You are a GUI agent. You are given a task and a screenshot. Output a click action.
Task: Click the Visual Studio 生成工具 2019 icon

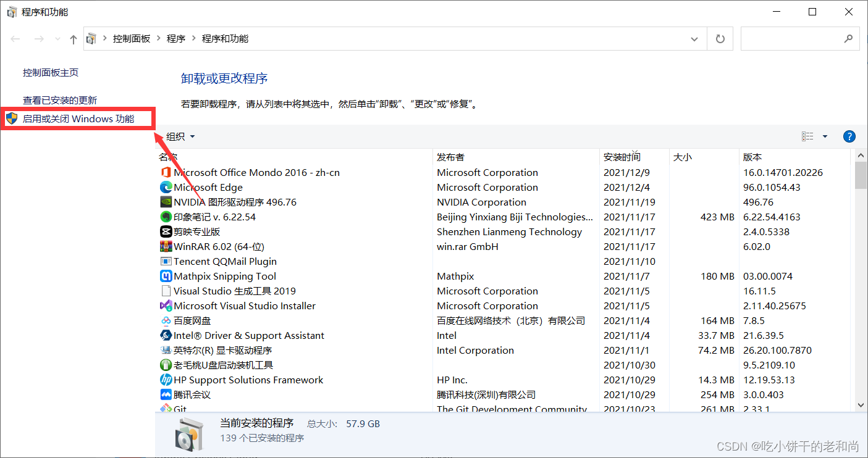click(166, 291)
